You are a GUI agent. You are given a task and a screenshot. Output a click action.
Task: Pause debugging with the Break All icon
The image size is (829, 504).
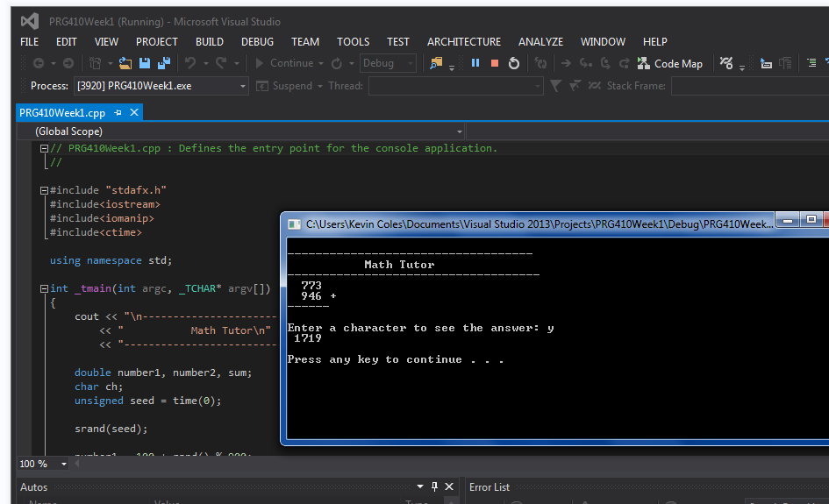tap(475, 63)
